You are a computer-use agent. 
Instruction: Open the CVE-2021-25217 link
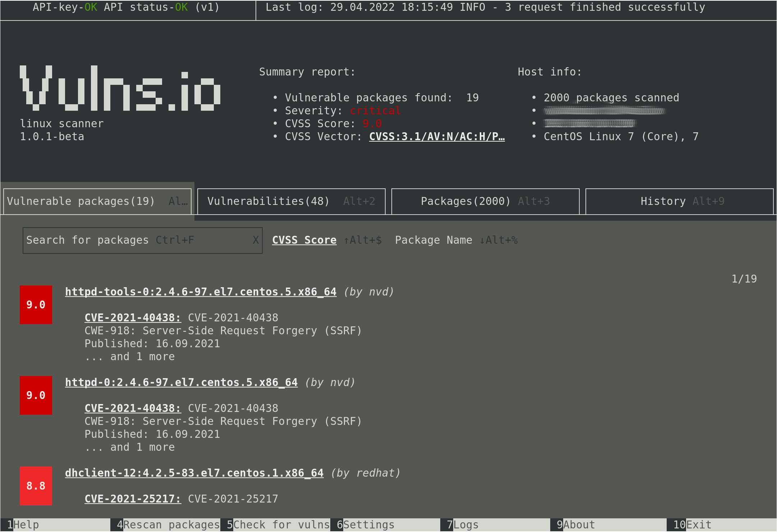(133, 499)
